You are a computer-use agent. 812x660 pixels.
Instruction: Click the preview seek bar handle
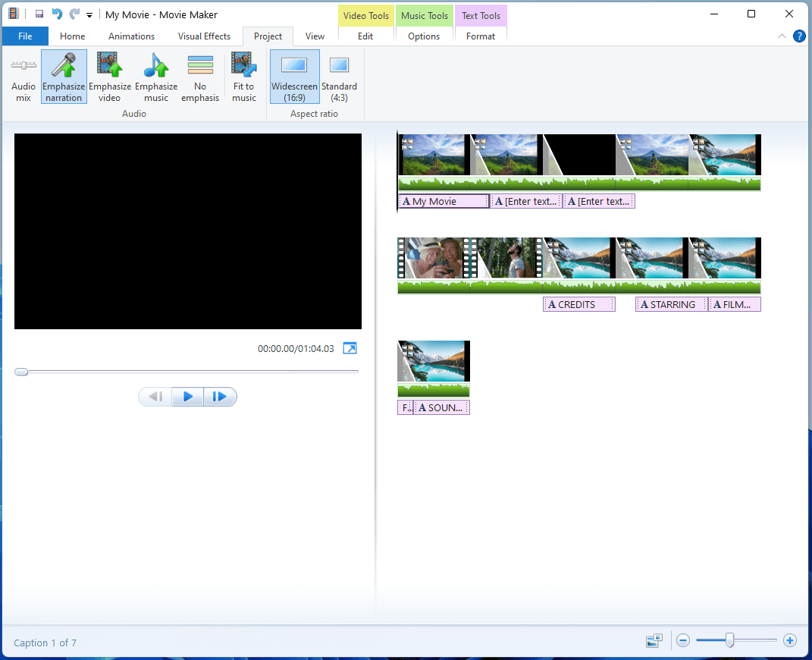(x=21, y=372)
